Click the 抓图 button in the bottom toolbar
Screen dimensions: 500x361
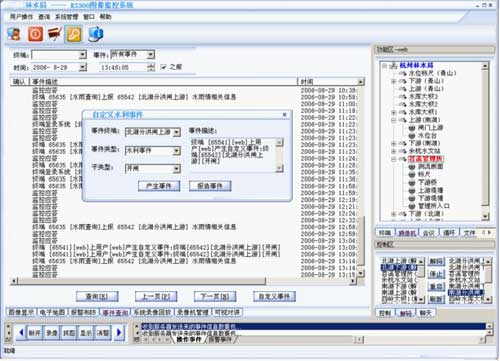pyautogui.click(x=69, y=333)
